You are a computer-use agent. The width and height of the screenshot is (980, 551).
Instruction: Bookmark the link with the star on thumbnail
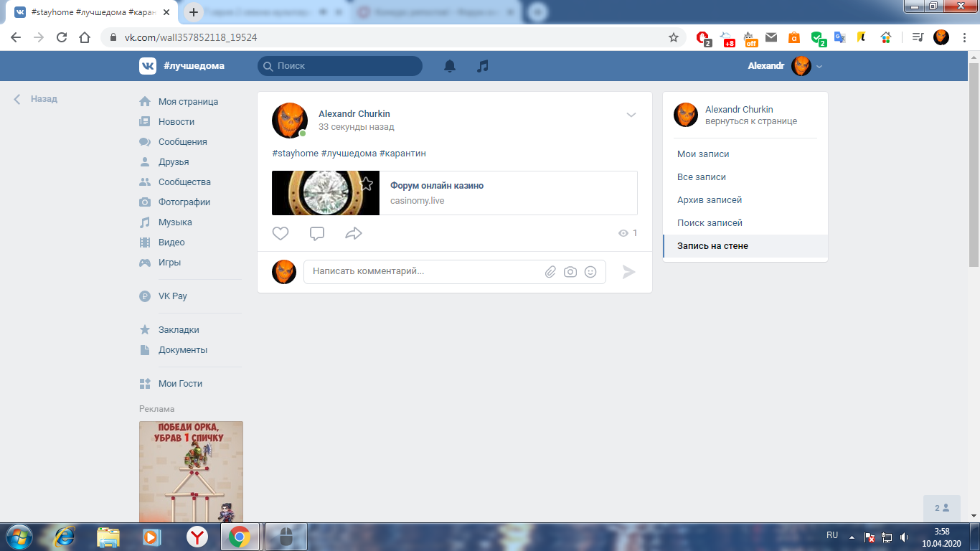367,184
